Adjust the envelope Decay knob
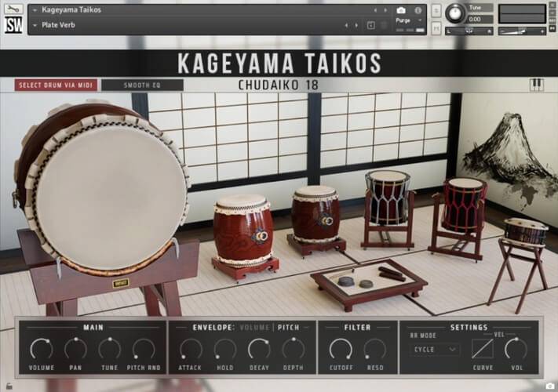Image resolution: width=558 pixels, height=392 pixels. click(259, 349)
